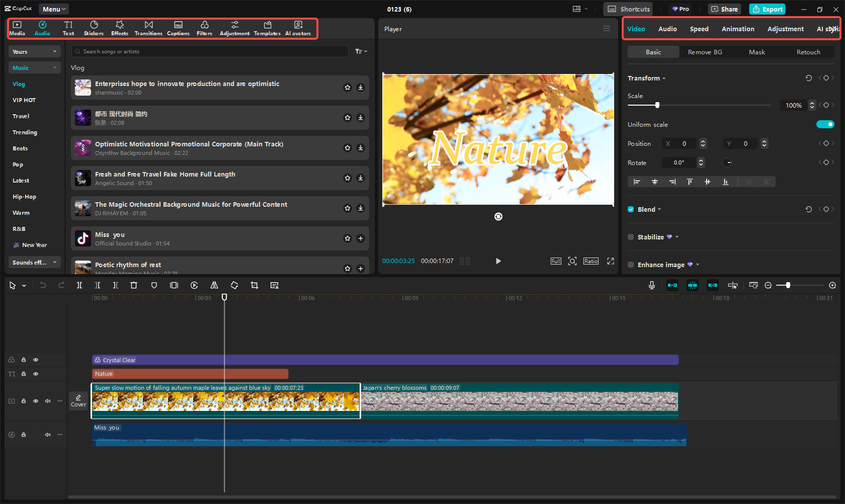Expand the Sounds effects section
Viewport: 845px width, 504px height.
tap(34, 262)
